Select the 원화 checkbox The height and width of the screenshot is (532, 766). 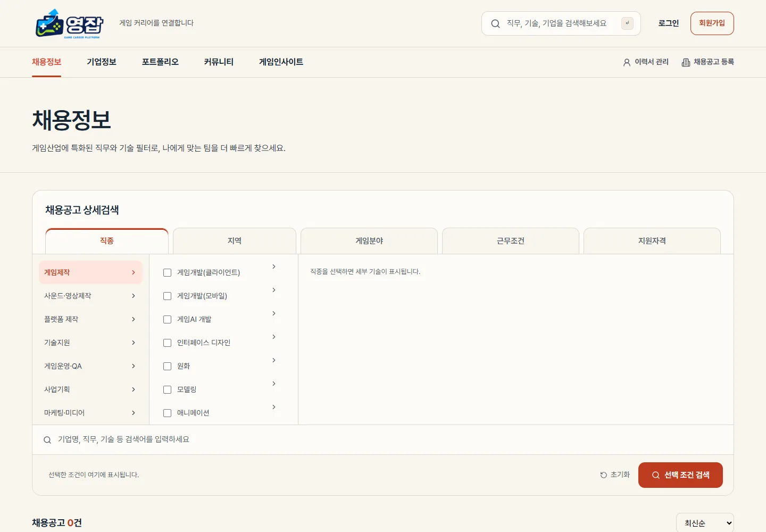167,366
